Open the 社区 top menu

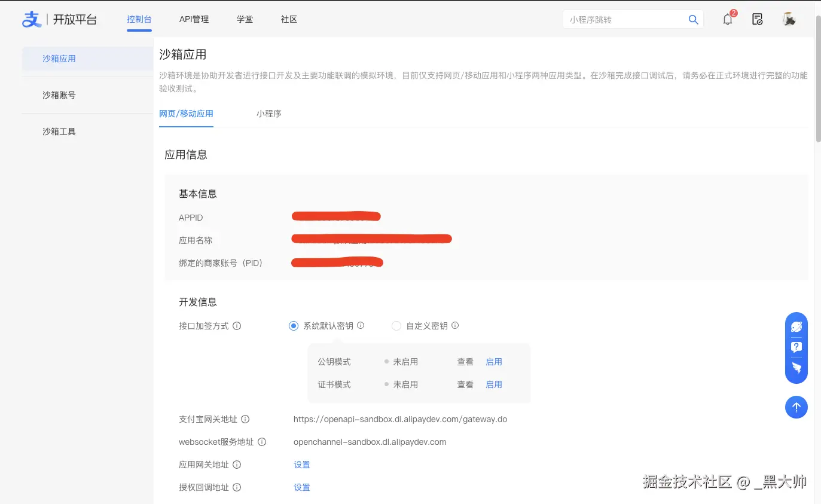tap(289, 19)
